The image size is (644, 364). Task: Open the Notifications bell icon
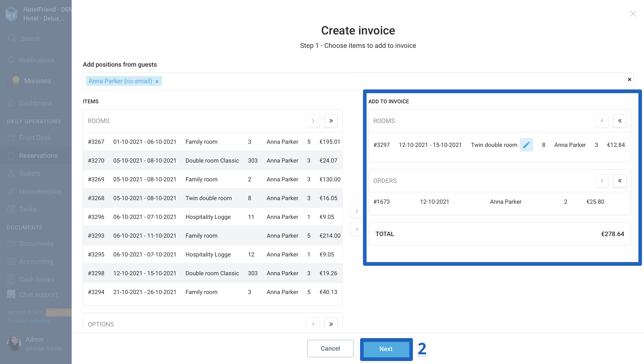point(11,60)
